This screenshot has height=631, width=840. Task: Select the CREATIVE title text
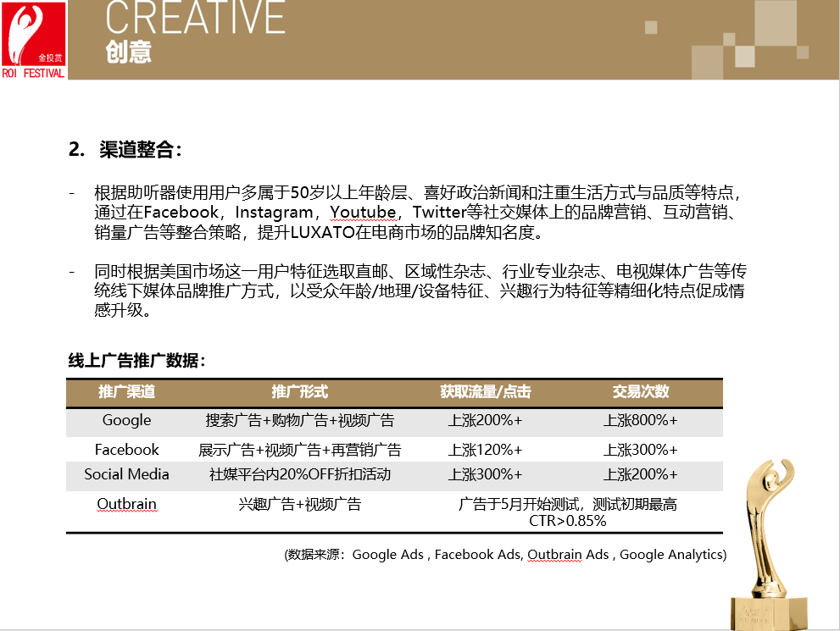(196, 19)
